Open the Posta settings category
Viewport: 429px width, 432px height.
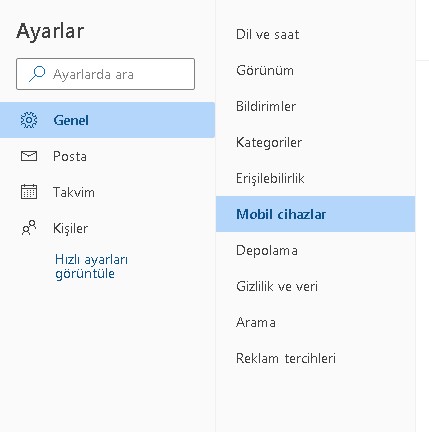pos(107,156)
